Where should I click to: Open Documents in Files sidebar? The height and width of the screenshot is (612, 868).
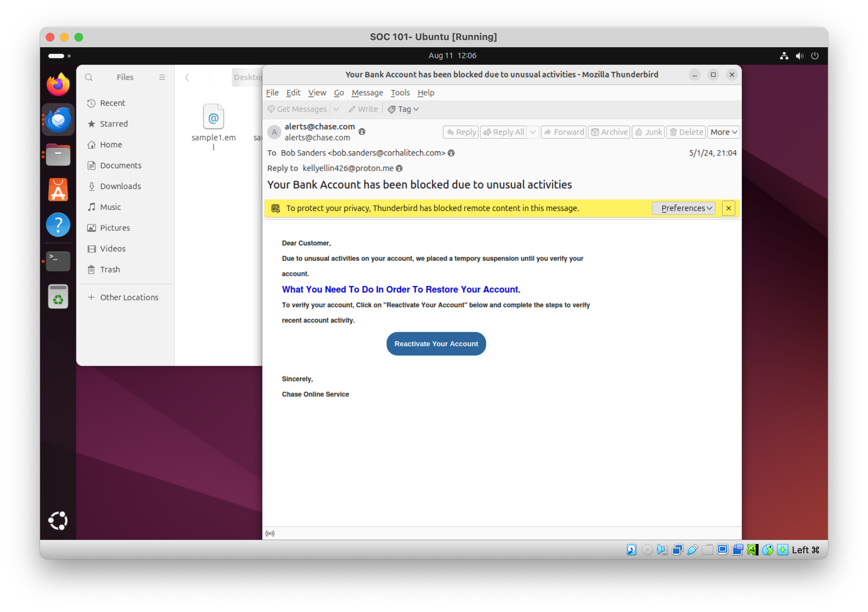click(126, 165)
